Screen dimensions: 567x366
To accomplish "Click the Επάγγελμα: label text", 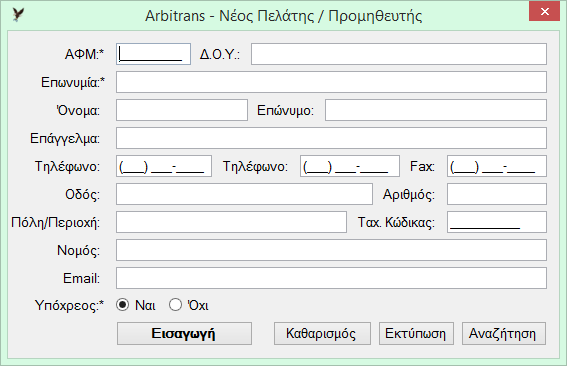I will coord(65,139).
